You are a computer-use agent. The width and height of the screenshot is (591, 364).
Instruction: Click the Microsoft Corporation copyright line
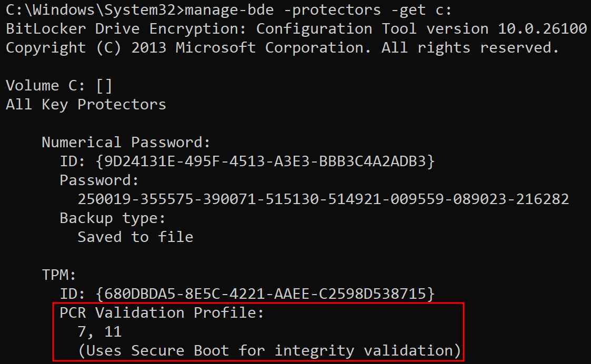coord(282,47)
